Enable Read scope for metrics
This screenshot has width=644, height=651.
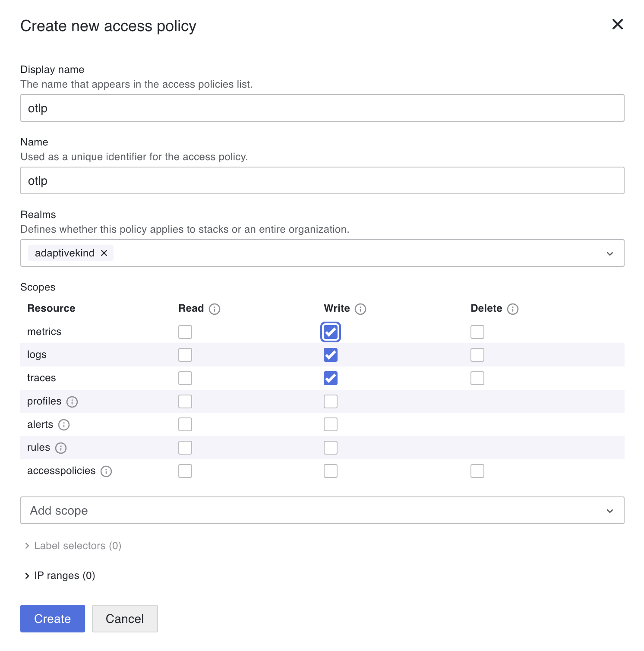(185, 332)
